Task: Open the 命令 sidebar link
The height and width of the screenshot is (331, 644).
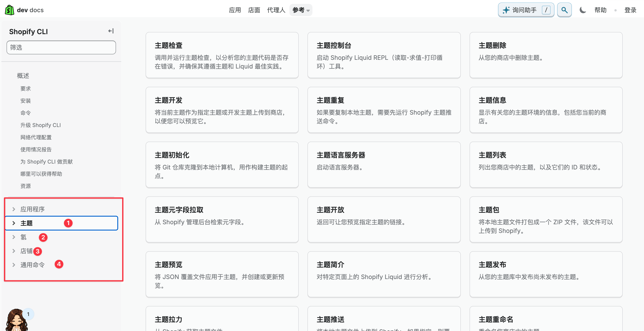Action: 25,113
